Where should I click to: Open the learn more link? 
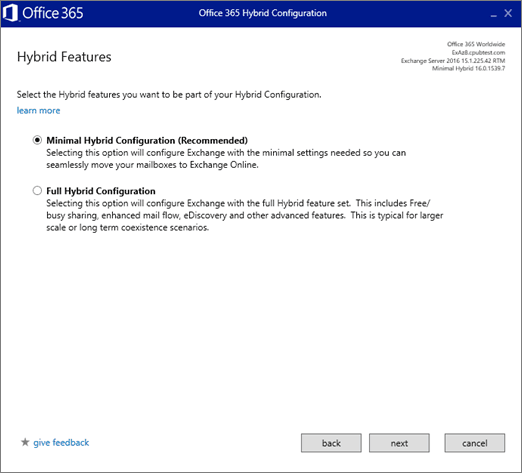pyautogui.click(x=38, y=110)
